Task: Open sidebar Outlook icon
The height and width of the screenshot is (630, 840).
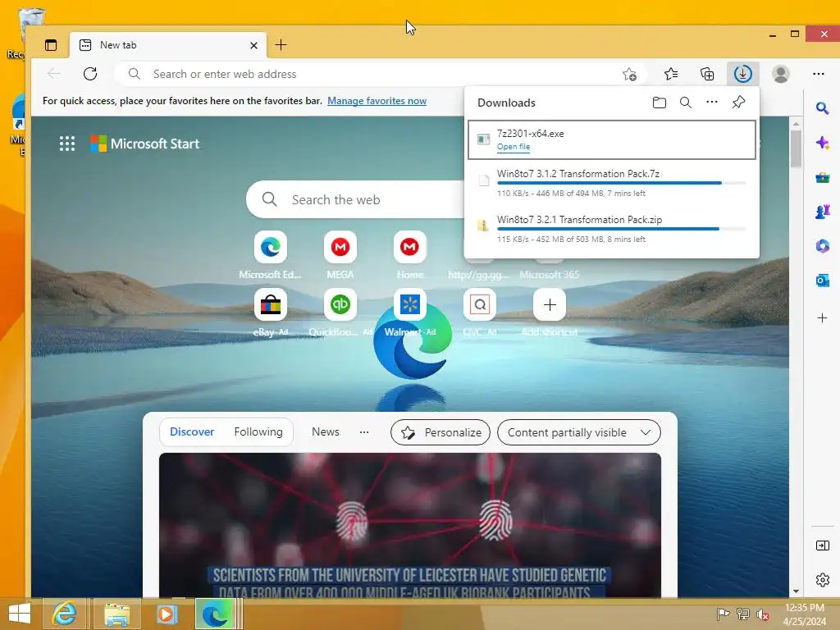Action: click(822, 281)
